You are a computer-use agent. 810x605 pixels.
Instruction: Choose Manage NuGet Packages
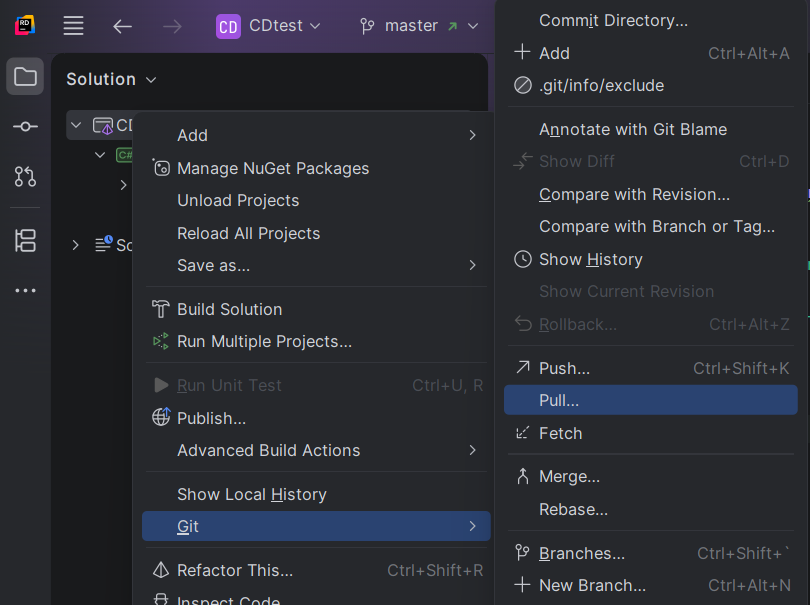[316, 168]
